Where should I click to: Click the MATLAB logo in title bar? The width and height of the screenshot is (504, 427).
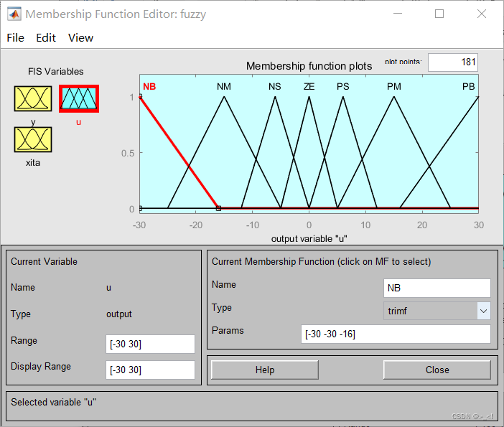pos(14,14)
